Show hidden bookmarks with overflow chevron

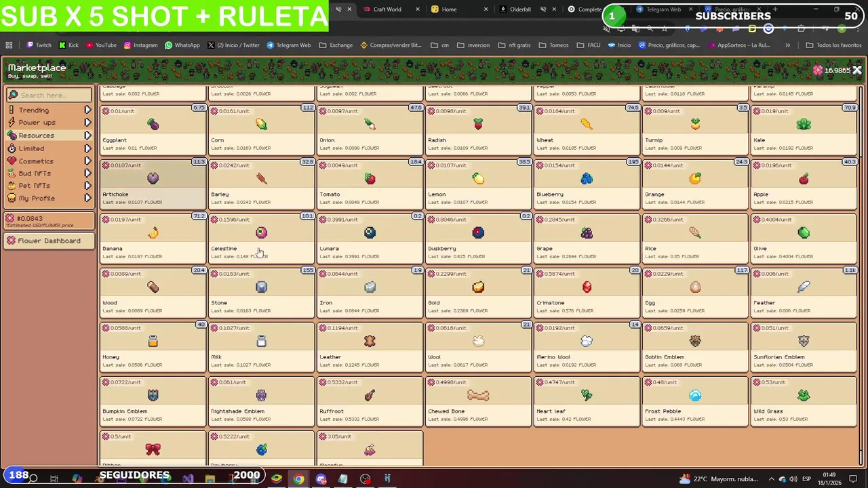pyautogui.click(x=787, y=45)
